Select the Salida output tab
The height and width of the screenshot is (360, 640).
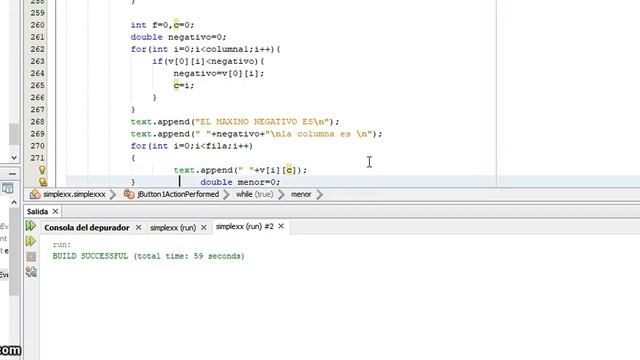37,211
